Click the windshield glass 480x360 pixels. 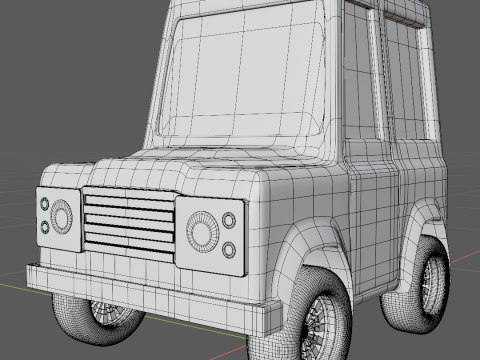tap(241, 77)
